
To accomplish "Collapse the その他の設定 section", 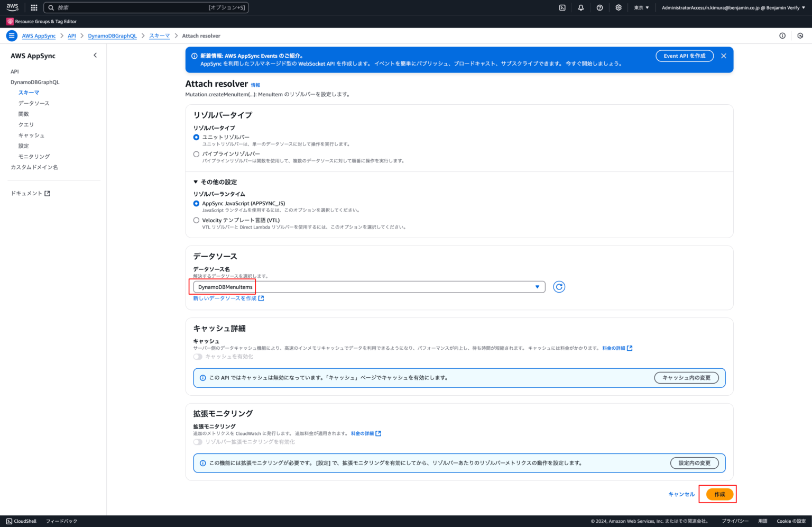I will [195, 181].
